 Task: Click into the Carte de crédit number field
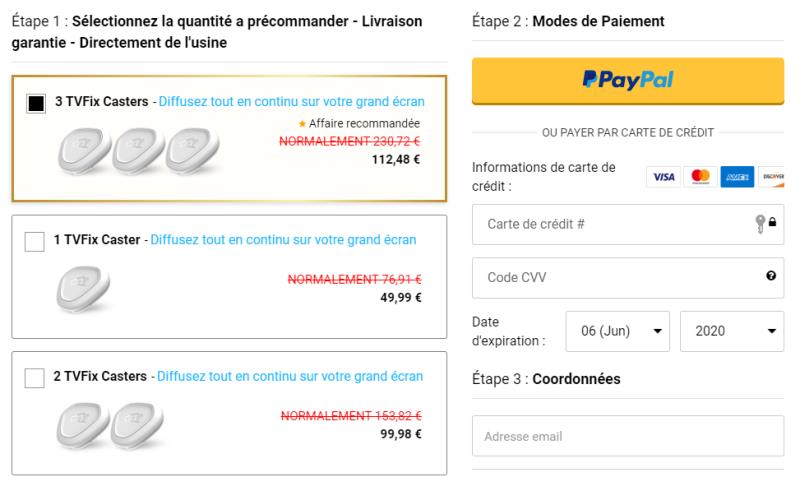pos(610,225)
